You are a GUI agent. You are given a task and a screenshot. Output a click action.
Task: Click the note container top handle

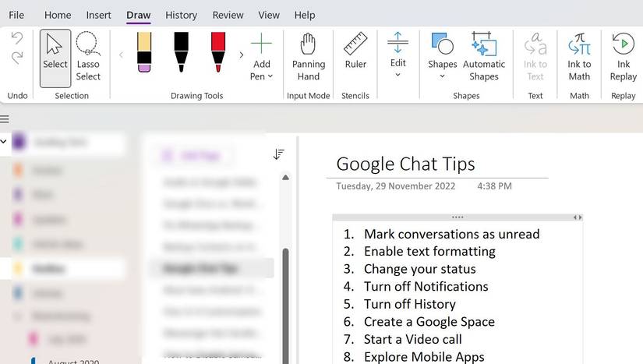click(x=458, y=217)
